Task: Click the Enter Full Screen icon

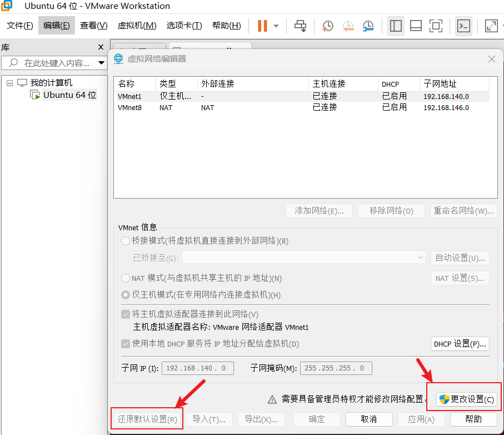Action: tap(436, 26)
